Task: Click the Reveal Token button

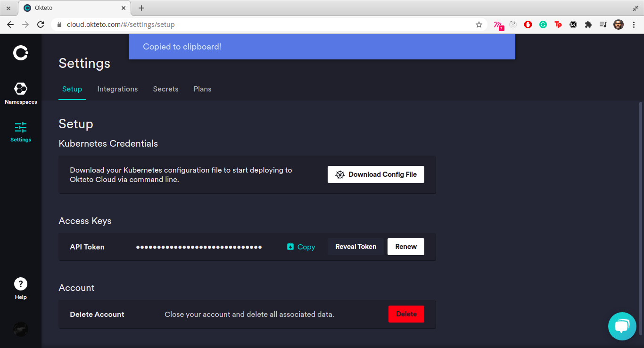Action: coord(356,247)
